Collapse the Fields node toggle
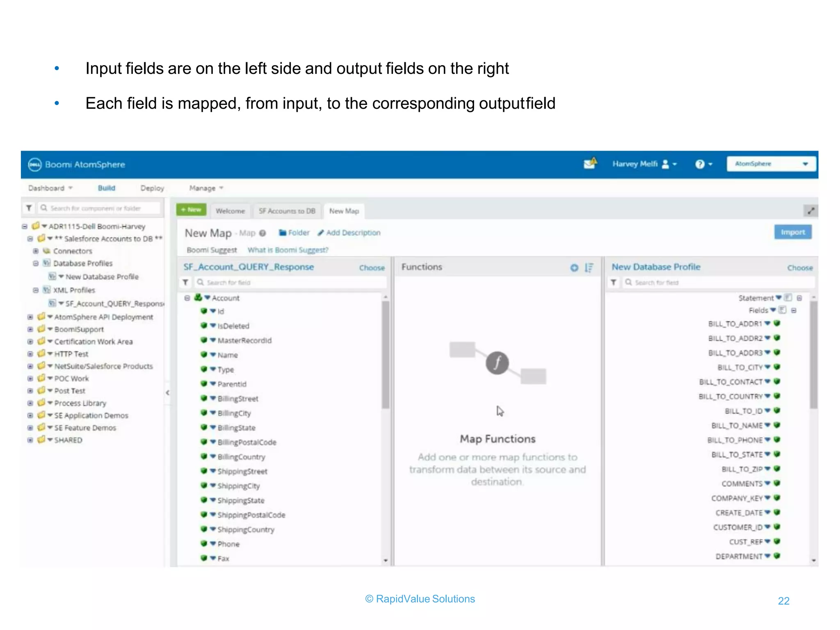The image size is (840, 630). [794, 310]
